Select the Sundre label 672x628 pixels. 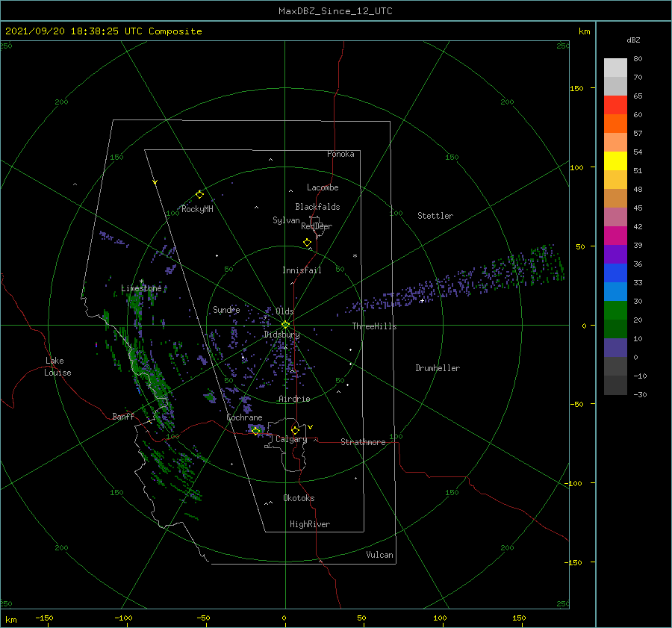[226, 309]
